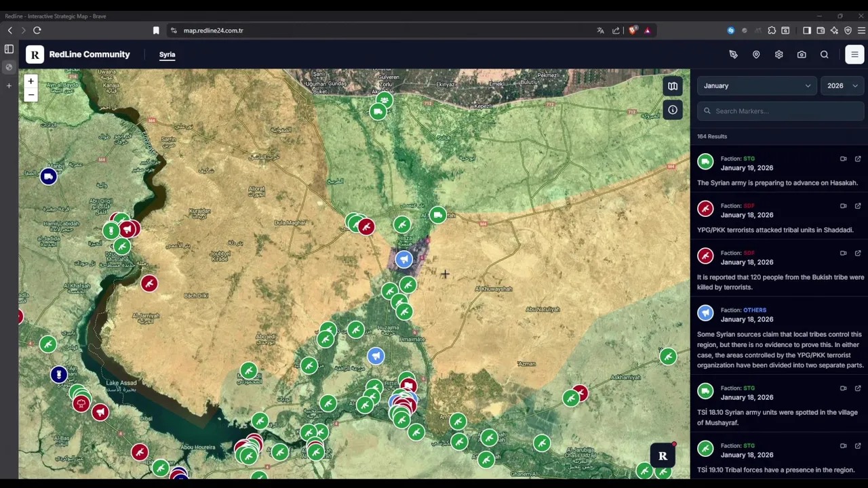Click the dark blue marker above Lake Assad
The height and width of the screenshot is (488, 868).
click(x=59, y=374)
